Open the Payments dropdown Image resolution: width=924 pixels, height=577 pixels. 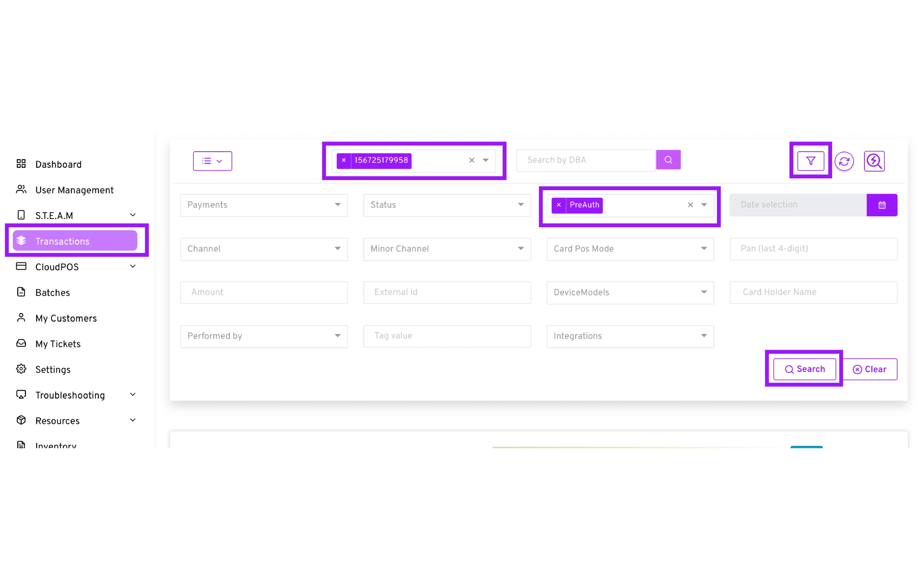(264, 205)
